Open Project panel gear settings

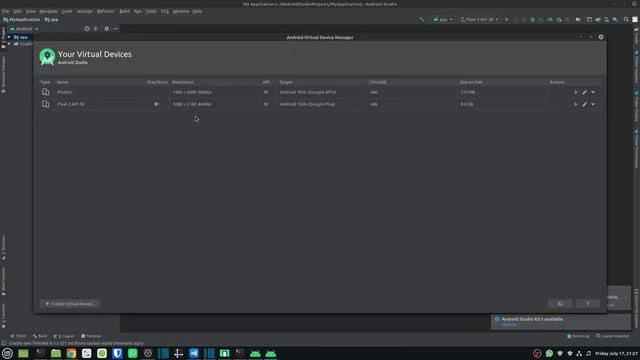[x=107, y=29]
